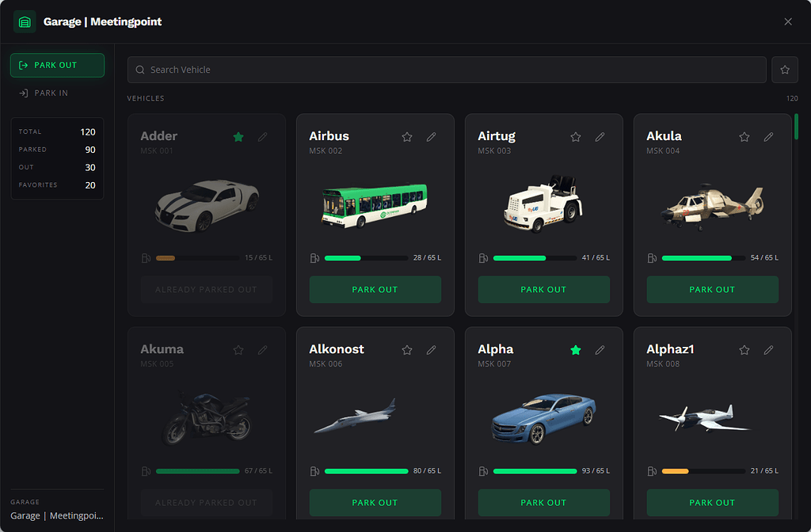The height and width of the screenshot is (532, 811).
Task: Park out the Airtug vehicle
Action: click(x=543, y=290)
